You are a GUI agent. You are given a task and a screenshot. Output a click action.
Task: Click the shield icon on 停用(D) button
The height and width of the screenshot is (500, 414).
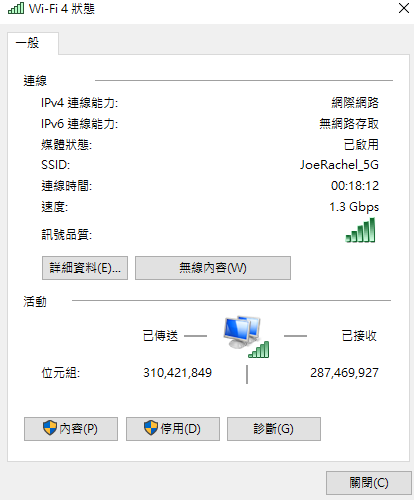pos(151,428)
